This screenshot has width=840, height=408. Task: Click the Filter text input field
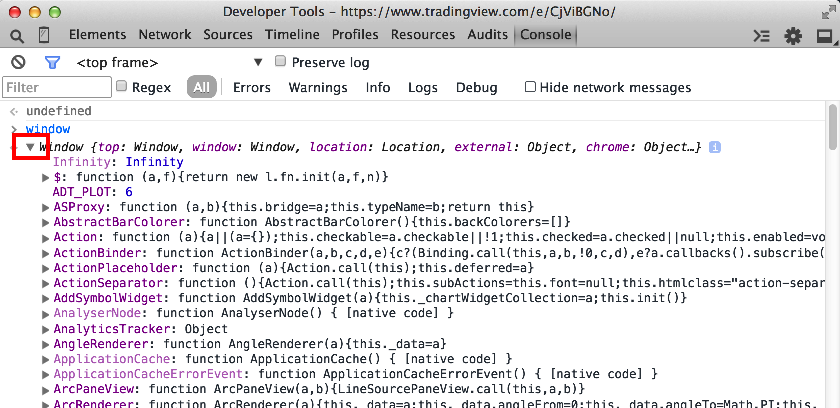[57, 87]
